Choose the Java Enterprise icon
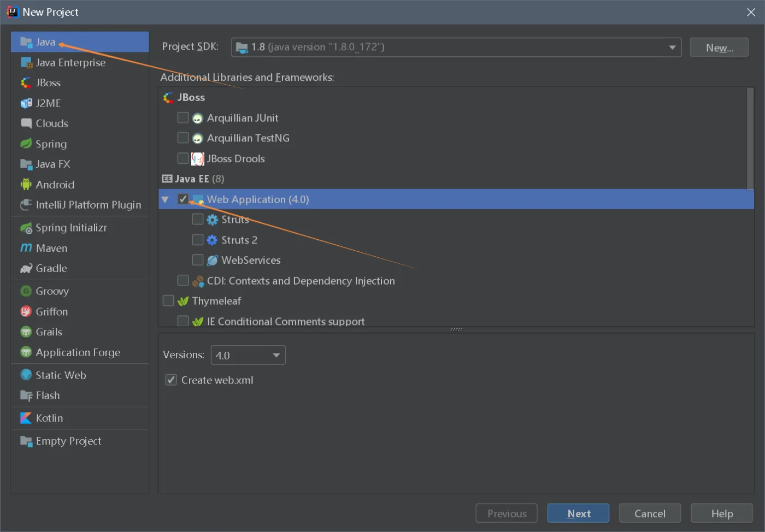Screen dimensions: 765x532 click(x=26, y=63)
